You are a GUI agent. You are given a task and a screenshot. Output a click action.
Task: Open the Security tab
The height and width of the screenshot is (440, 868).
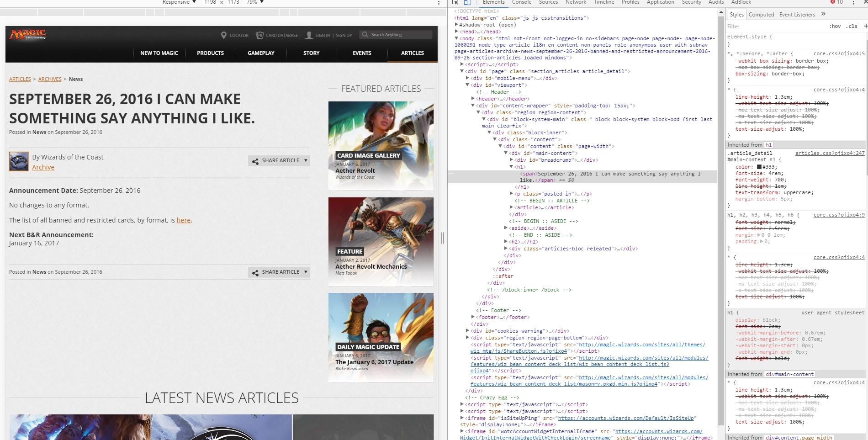pos(691,2)
